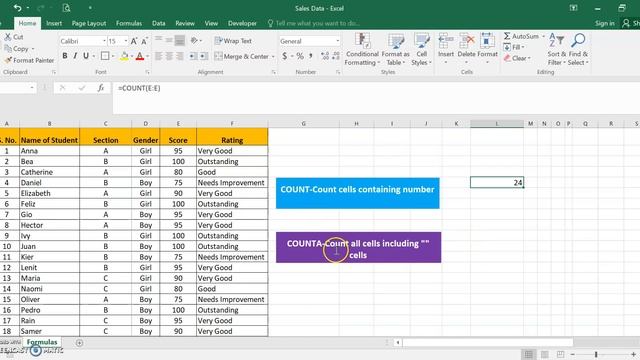
Task: Click the Page Layout view status icon
Action: [x=544, y=354]
